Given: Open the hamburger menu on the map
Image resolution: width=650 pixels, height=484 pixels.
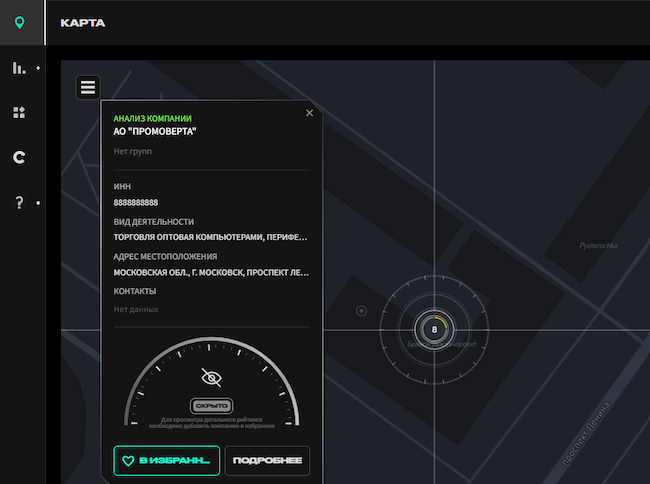Looking at the screenshot, I should click(x=88, y=87).
